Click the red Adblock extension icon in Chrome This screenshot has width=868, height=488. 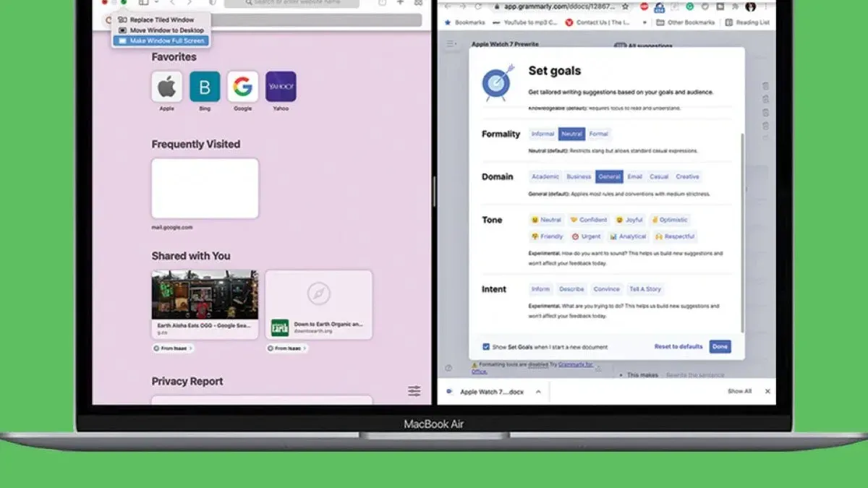[x=643, y=7]
